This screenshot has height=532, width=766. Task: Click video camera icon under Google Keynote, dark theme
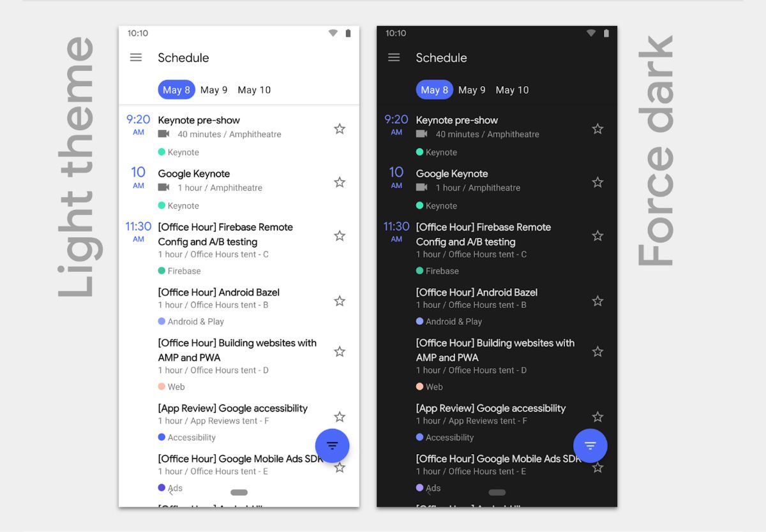coord(422,188)
